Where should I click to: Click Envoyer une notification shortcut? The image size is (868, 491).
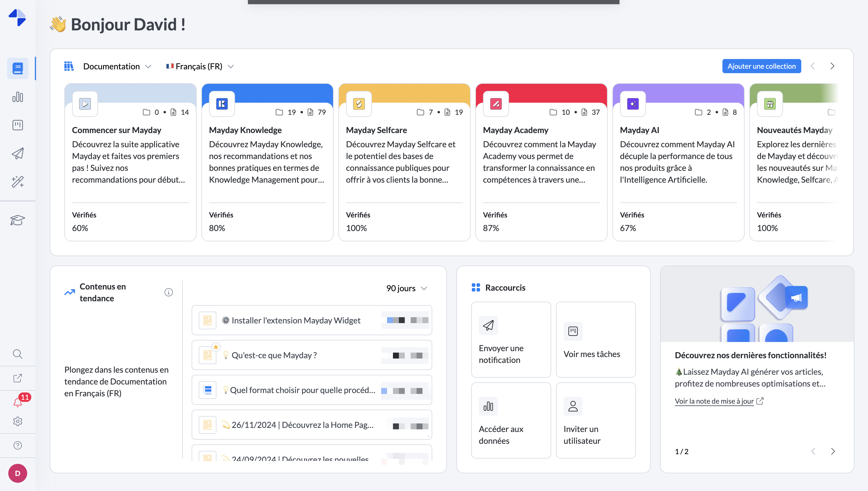[x=511, y=340]
